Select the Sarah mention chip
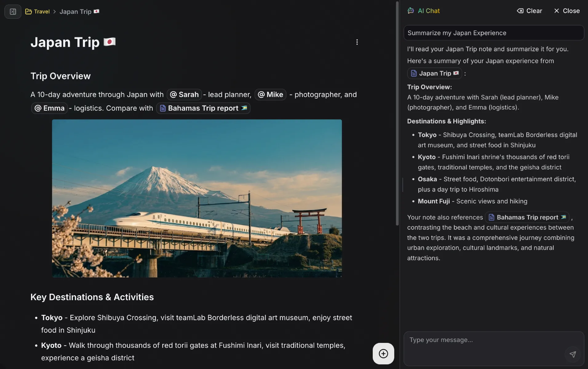Screen dimensions: 588x369 [x=184, y=94]
